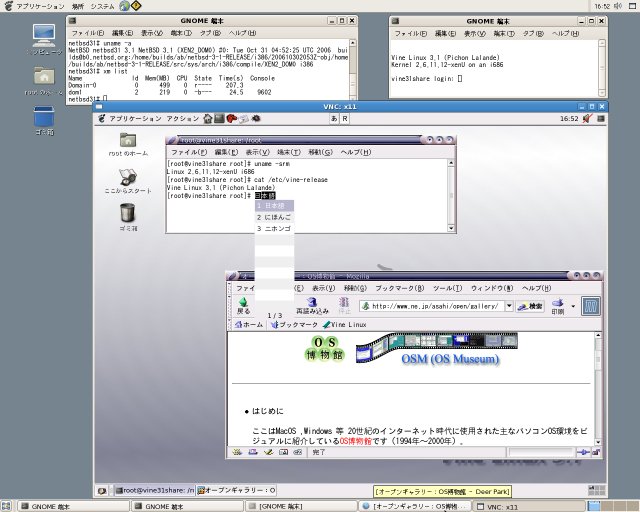Viewport: 640px width, 512px height.
Task: Click home icon in VNC panel launcher
Action: 208,118
